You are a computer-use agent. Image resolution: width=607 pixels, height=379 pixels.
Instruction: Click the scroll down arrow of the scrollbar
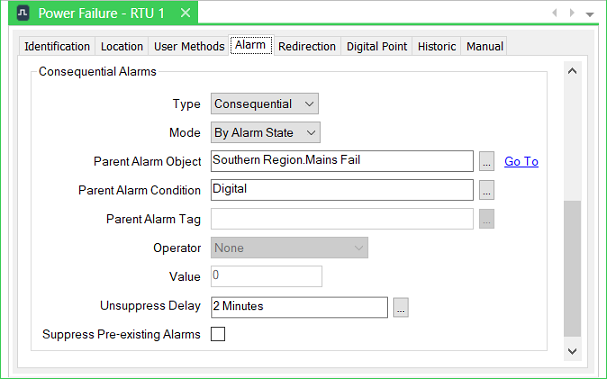coord(572,352)
